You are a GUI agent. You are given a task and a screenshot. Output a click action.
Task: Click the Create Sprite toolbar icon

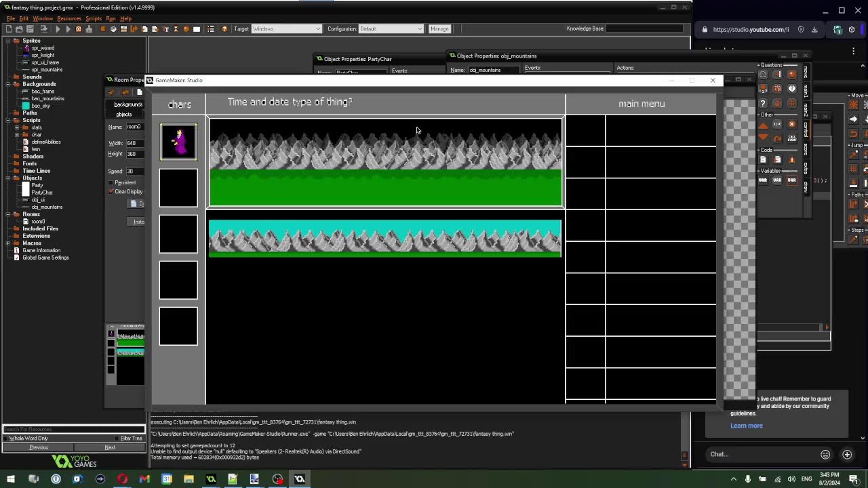(103, 29)
